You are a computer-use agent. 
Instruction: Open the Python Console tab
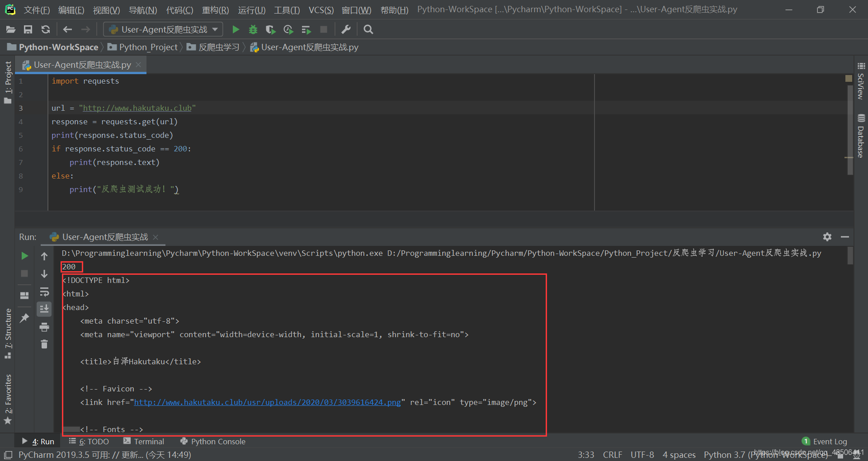(213, 442)
